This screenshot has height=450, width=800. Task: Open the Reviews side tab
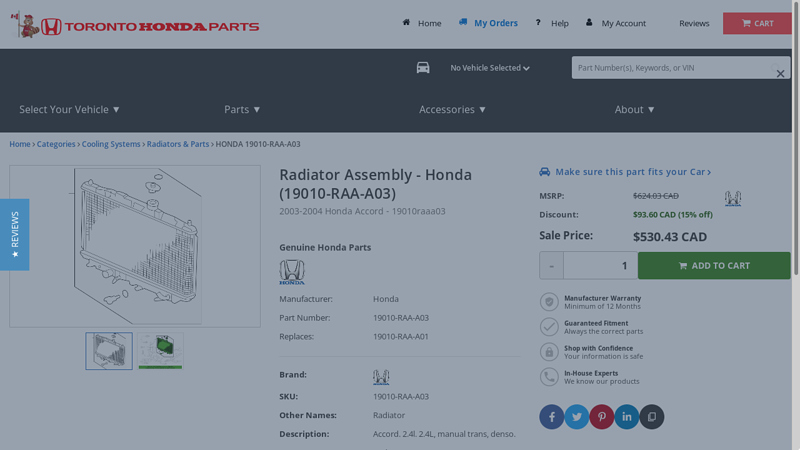[14, 234]
